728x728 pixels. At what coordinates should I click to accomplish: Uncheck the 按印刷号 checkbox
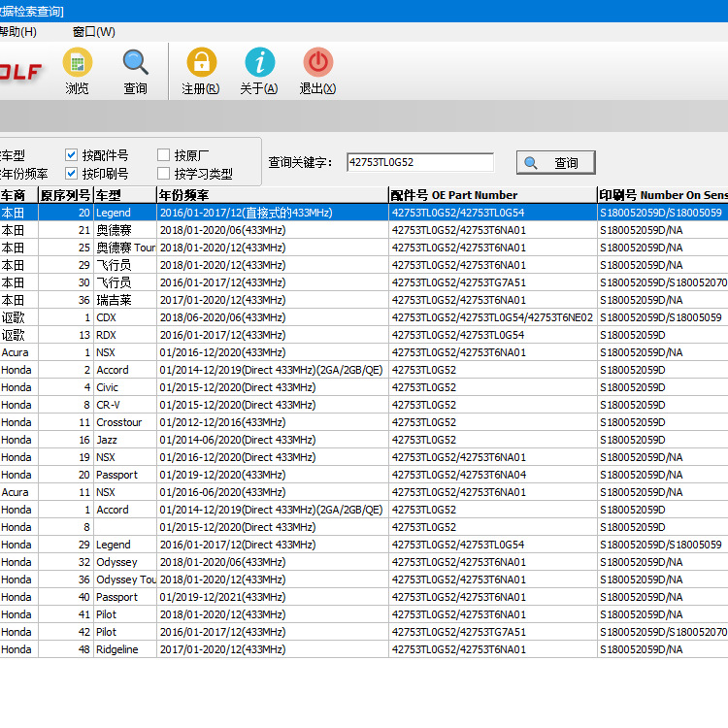coord(72,174)
